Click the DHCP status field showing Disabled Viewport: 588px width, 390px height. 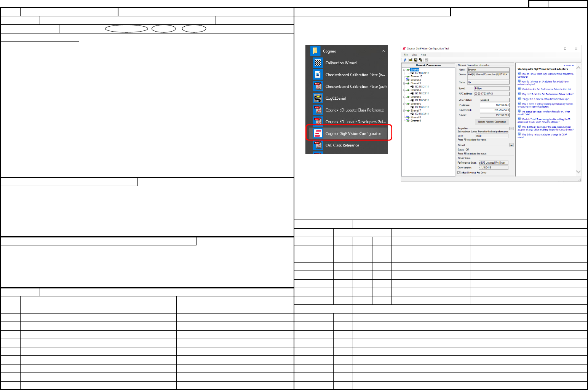coord(494,100)
